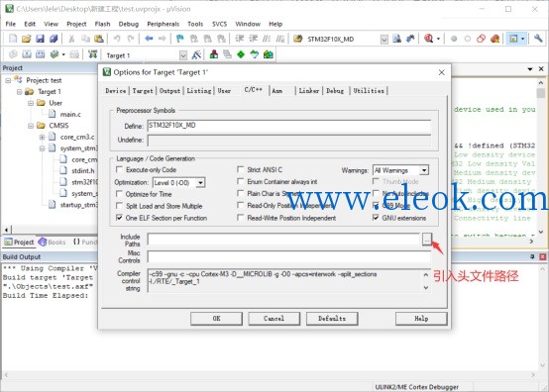Start the debug session magnifier icon
This screenshot has width=549, height=392.
pos(428,39)
